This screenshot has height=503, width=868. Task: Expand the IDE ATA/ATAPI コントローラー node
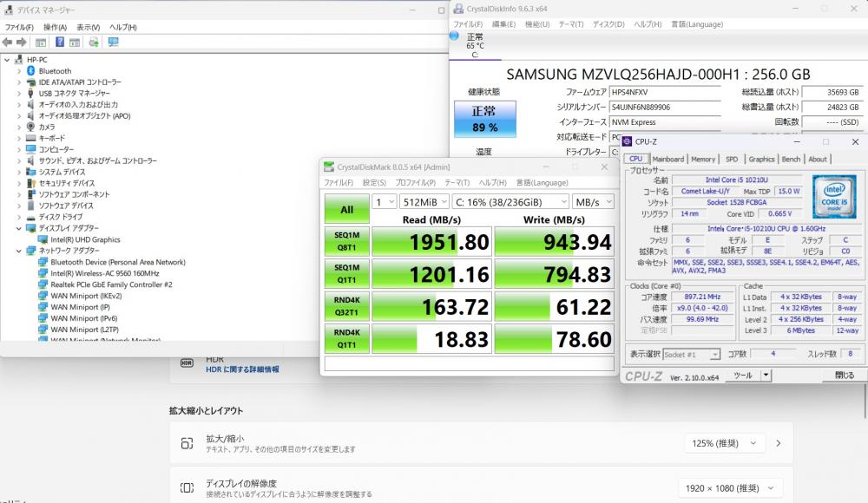pos(19,82)
